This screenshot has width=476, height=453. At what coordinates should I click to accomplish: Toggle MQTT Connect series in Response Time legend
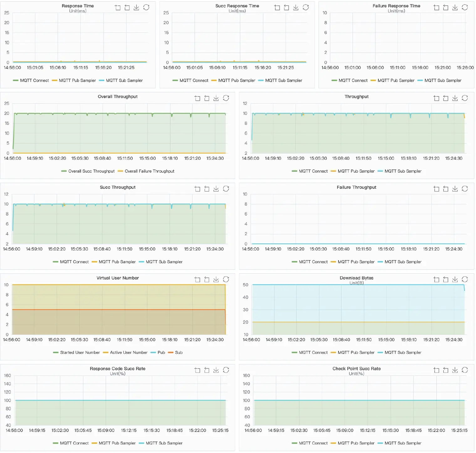click(x=31, y=81)
